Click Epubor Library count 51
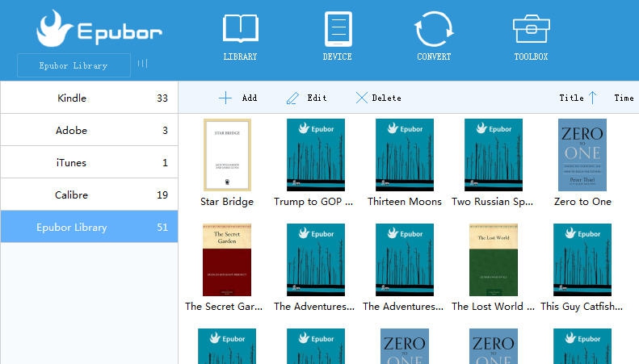 click(162, 227)
